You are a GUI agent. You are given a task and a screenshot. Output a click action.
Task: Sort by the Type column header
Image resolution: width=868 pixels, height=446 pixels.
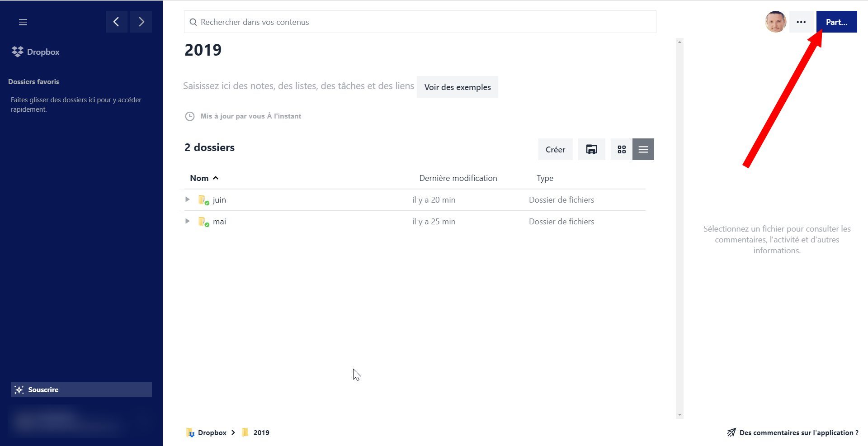tap(545, 178)
